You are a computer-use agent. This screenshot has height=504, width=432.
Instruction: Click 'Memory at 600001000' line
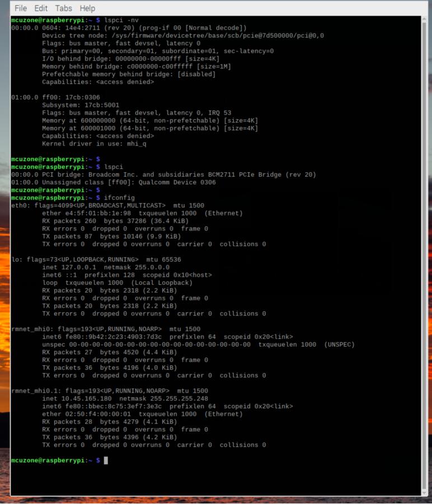pyautogui.click(x=150, y=128)
